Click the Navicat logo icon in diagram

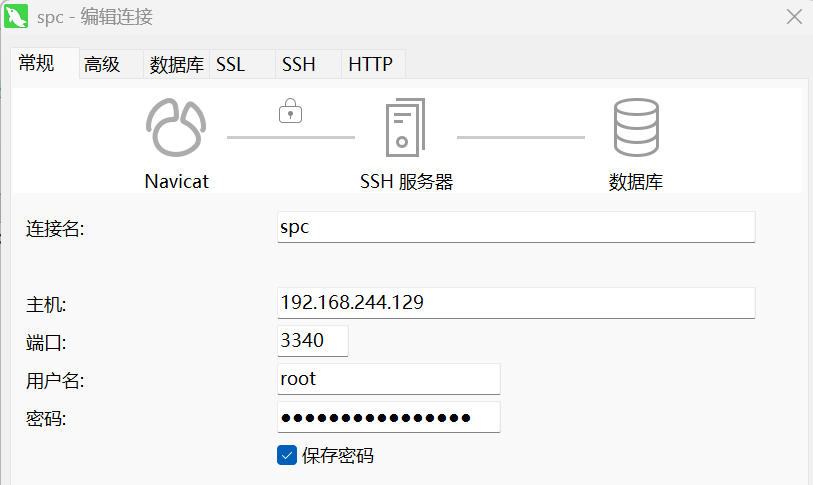click(x=176, y=128)
